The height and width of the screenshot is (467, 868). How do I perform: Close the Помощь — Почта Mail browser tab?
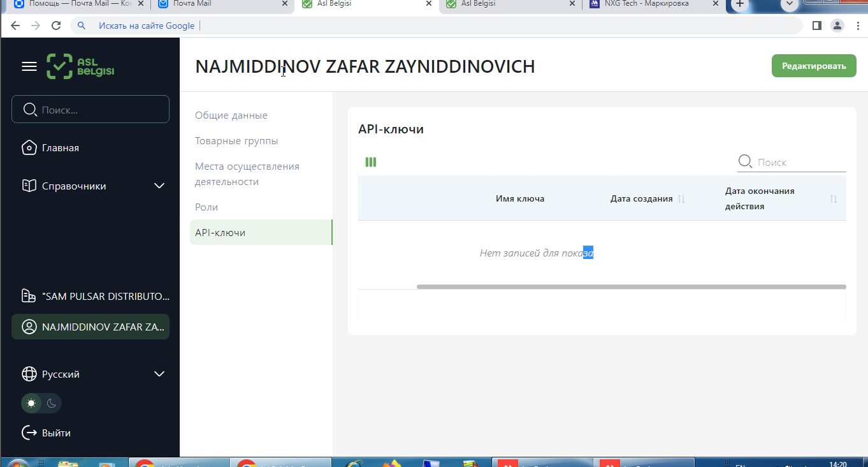point(141,4)
